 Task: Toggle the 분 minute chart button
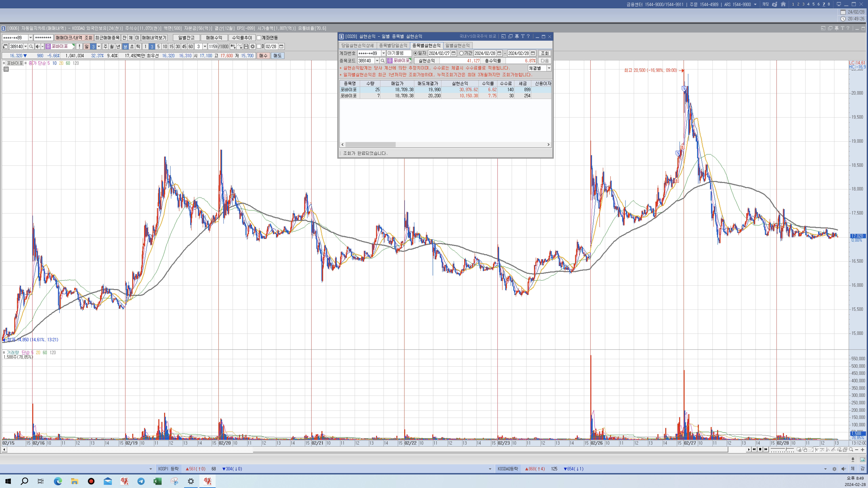coord(125,46)
